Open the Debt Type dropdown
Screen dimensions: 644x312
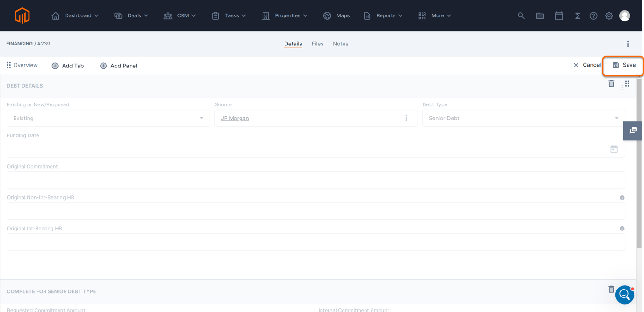(523, 118)
